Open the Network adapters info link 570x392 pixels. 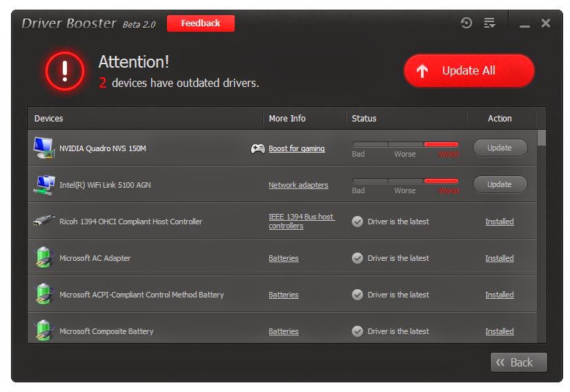[x=298, y=185]
